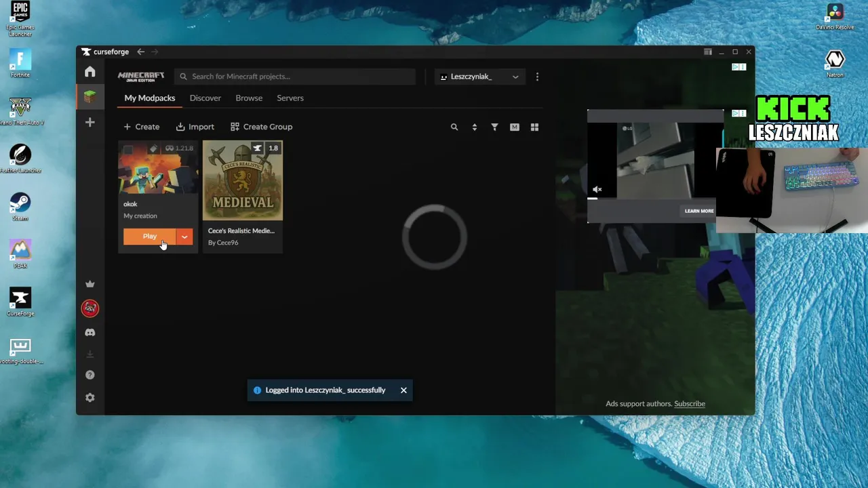Switch to the grid view icon
The width and height of the screenshot is (868, 488).
534,127
